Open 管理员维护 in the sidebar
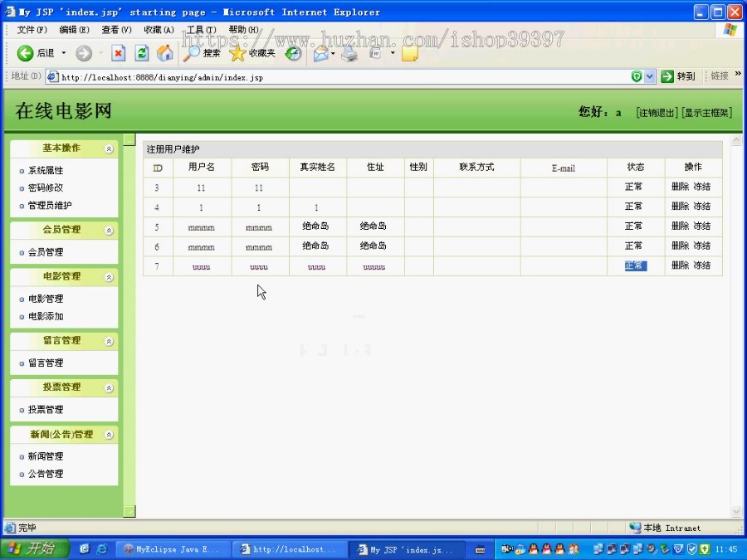This screenshot has height=560, width=747. click(50, 205)
